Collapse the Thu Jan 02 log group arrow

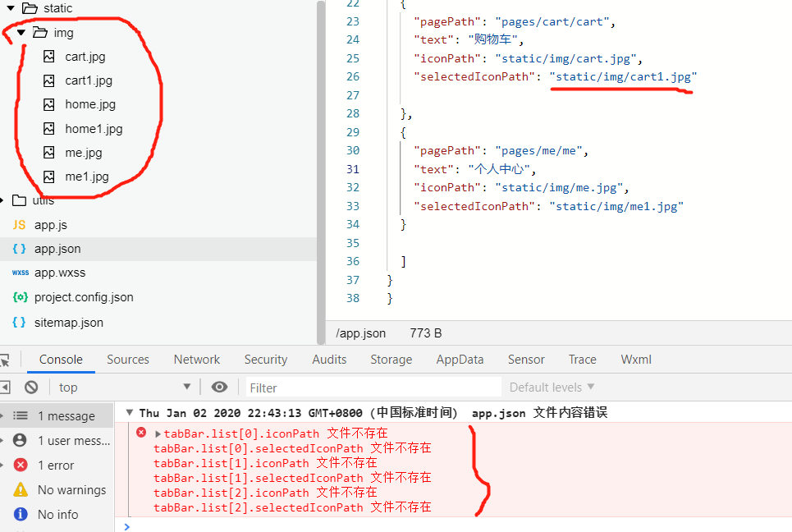130,413
